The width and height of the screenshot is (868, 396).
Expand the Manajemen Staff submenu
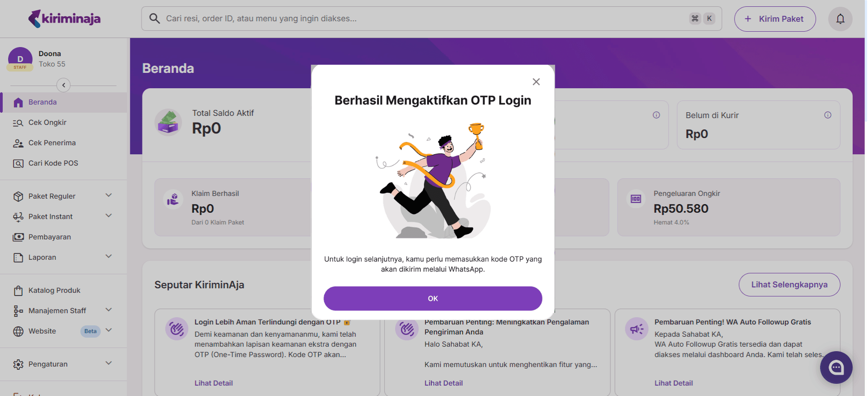(108, 310)
